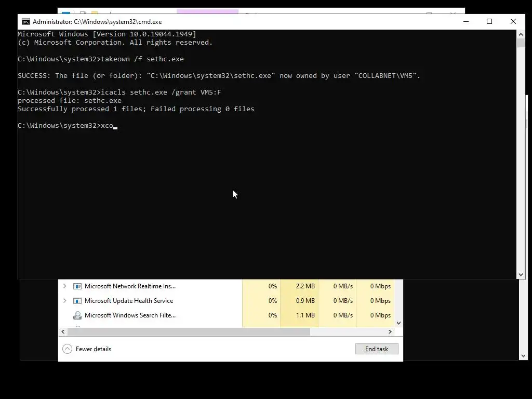This screenshot has width=532, height=399.
Task: Minimize the cmd.exe window
Action: click(466, 22)
